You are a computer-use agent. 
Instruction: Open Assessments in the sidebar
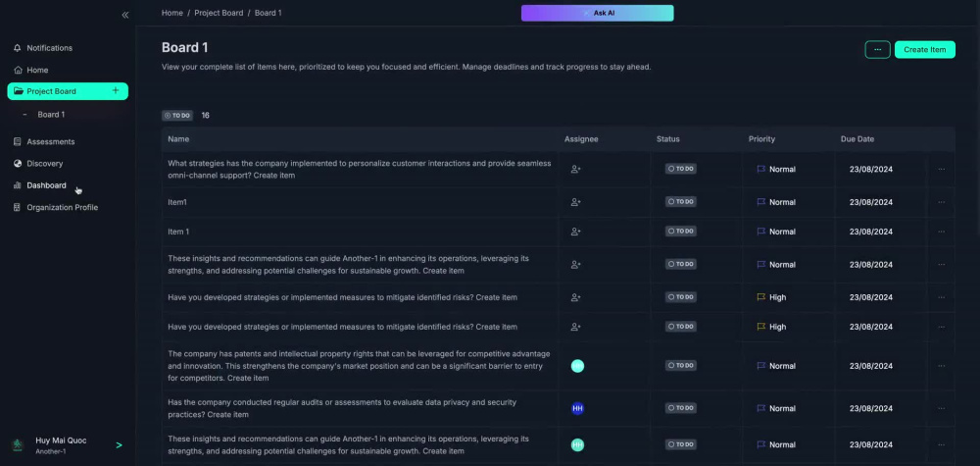(51, 142)
